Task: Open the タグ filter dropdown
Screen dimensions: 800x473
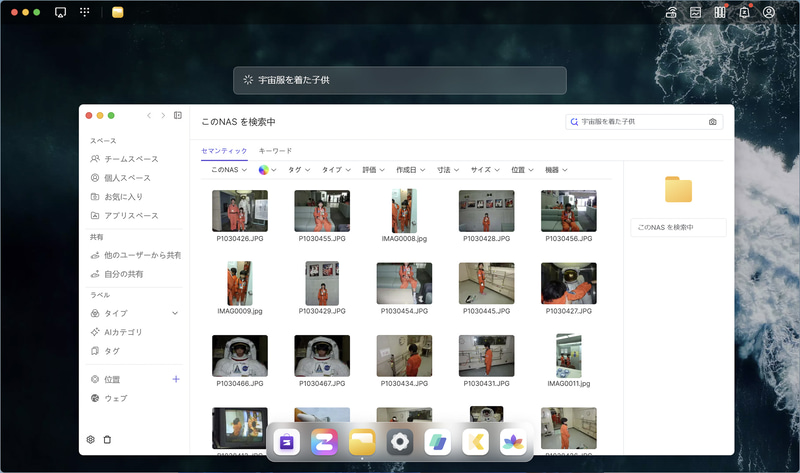Action: (x=299, y=170)
